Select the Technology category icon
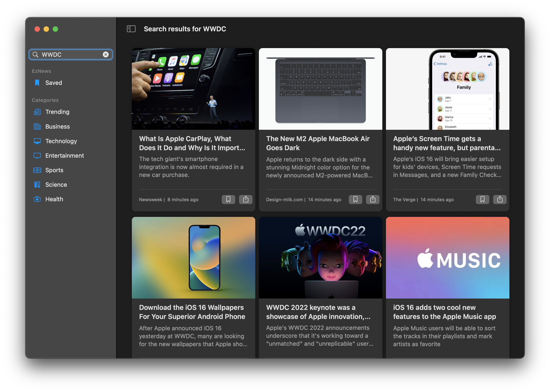Viewport: 550px width, 392px height. 37,141
